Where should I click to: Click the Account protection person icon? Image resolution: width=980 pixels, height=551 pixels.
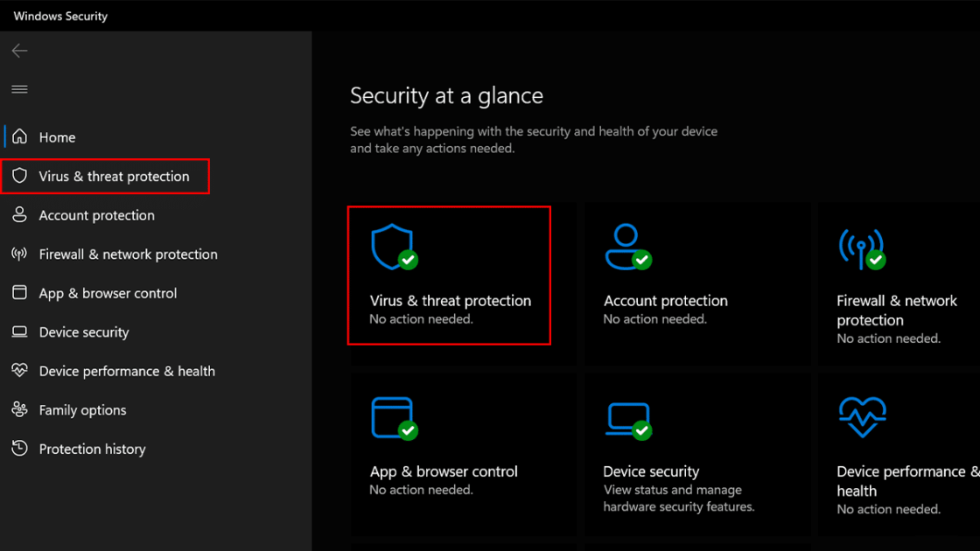pos(626,246)
